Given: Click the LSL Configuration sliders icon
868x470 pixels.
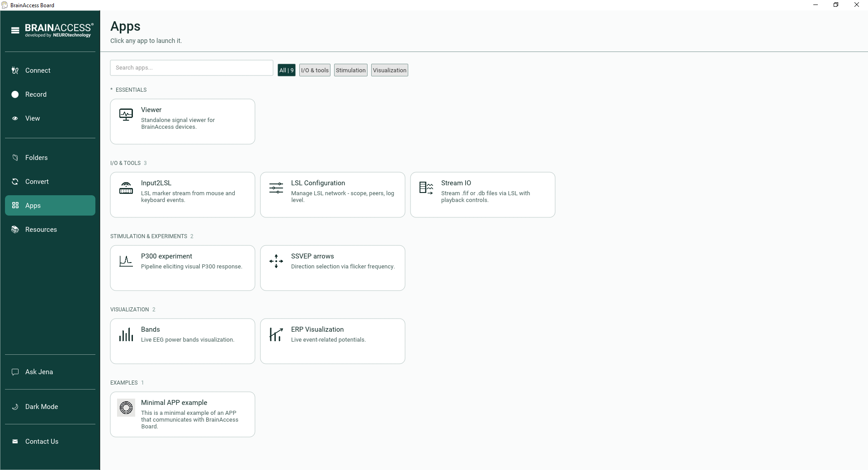Looking at the screenshot, I should [x=276, y=188].
